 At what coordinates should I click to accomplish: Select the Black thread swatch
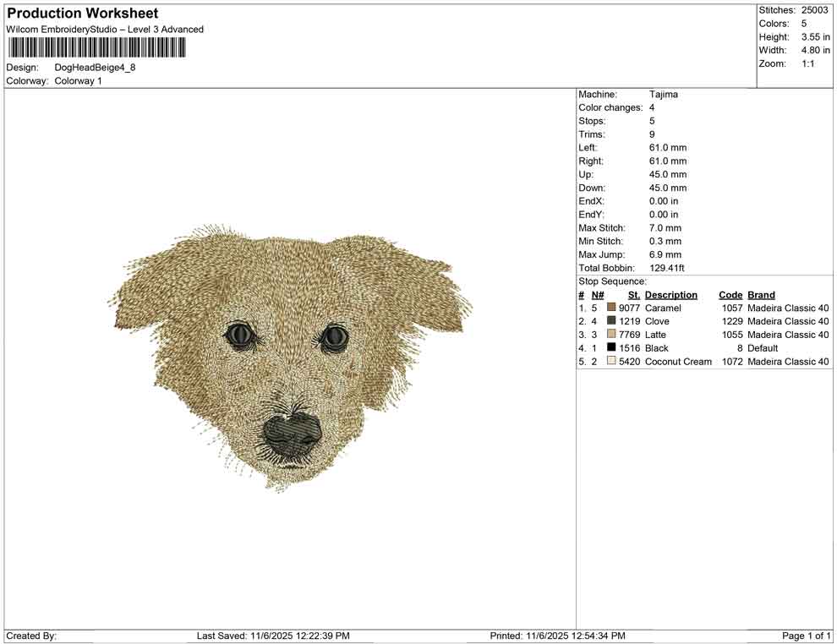click(611, 347)
